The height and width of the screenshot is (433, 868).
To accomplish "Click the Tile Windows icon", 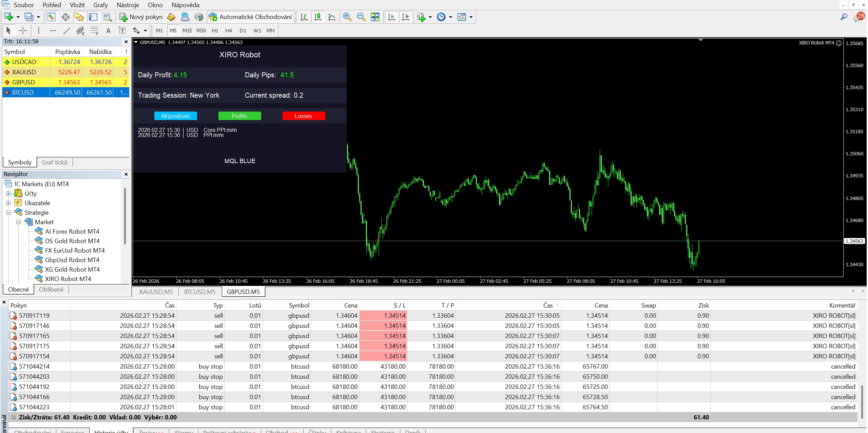I will [x=375, y=17].
